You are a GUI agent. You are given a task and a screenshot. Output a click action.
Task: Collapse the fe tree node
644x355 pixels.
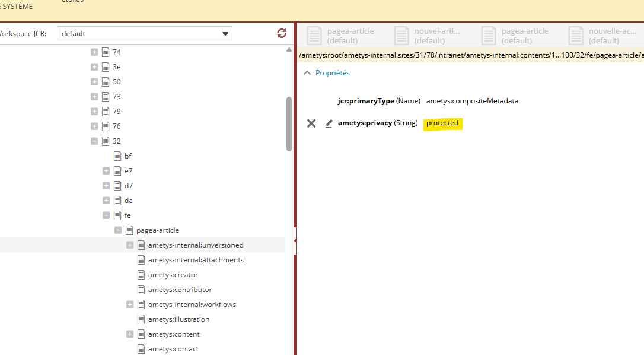click(x=106, y=215)
